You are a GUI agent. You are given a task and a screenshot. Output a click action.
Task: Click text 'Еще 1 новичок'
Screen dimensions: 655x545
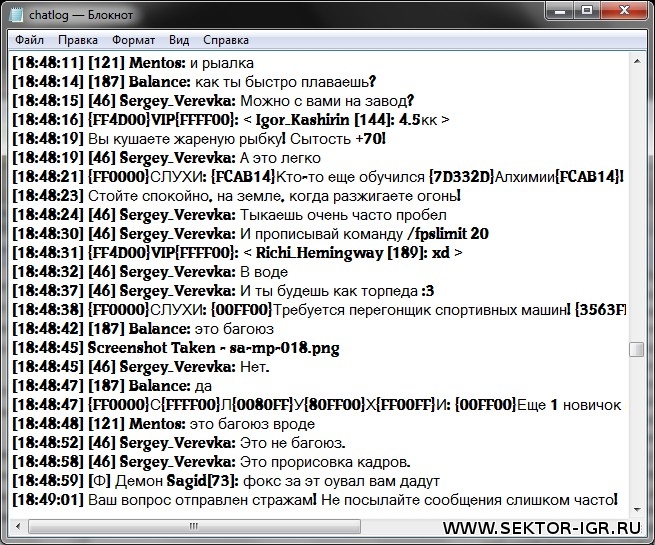(569, 405)
